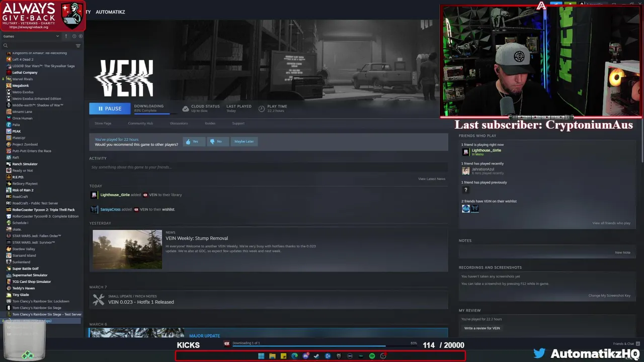This screenshot has width=644, height=362.
Task: Open the Guides tab
Action: [210, 123]
